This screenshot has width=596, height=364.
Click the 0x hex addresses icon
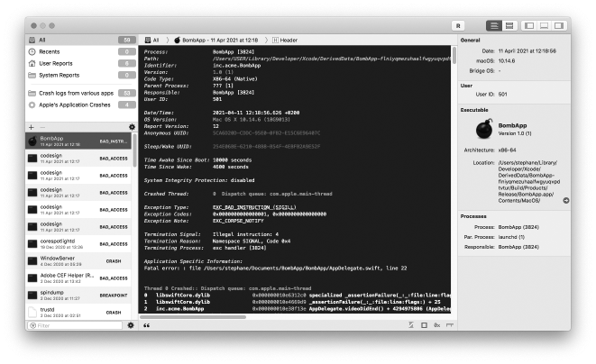point(437,325)
